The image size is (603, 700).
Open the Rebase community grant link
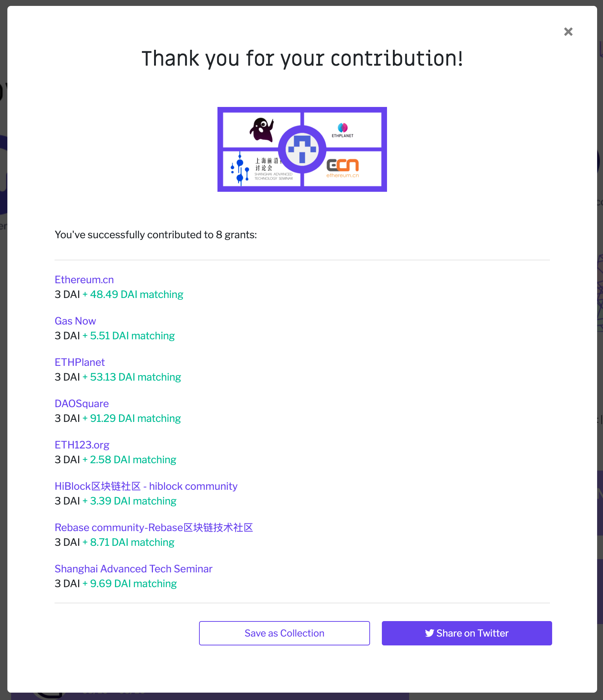[154, 527]
